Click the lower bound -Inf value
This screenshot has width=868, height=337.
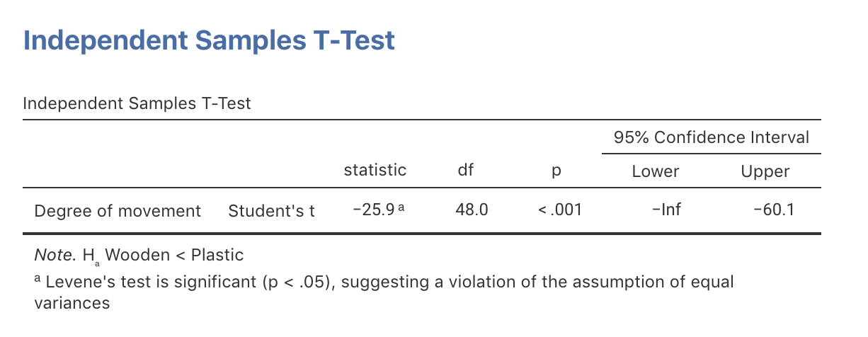[665, 210]
